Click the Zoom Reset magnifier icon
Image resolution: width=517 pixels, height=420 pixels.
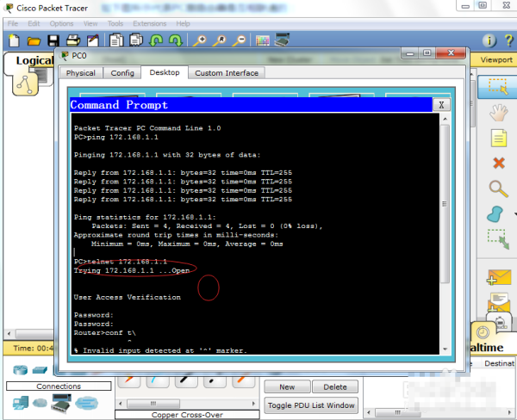coord(219,40)
